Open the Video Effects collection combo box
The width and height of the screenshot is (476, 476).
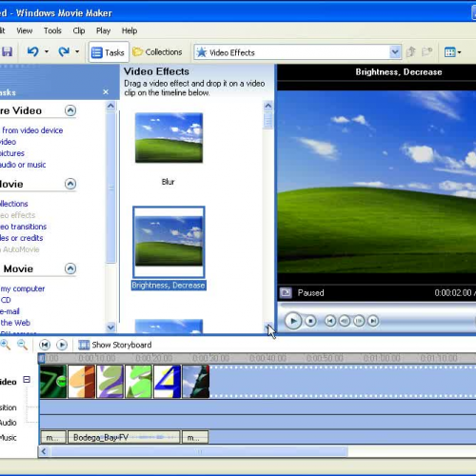coord(297,52)
